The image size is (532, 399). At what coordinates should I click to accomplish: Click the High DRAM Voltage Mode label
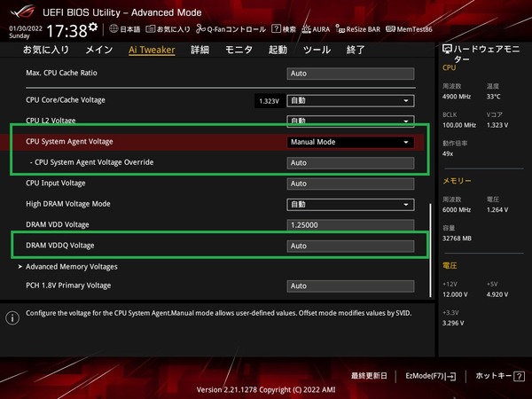tap(68, 204)
